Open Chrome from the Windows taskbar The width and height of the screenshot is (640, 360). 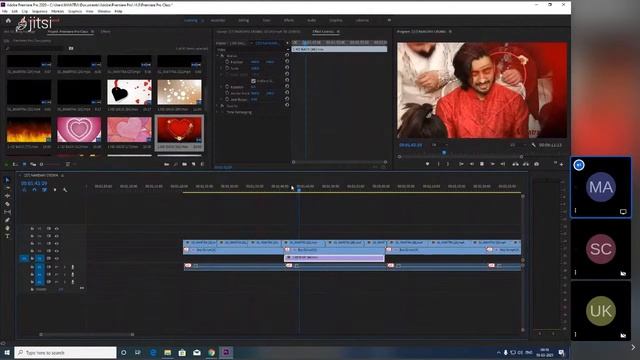211,353
